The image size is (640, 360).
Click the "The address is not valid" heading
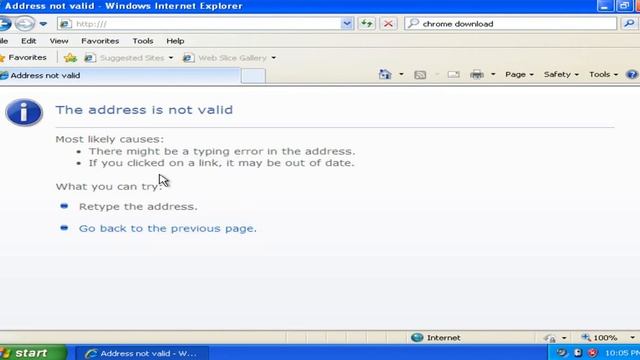144,110
